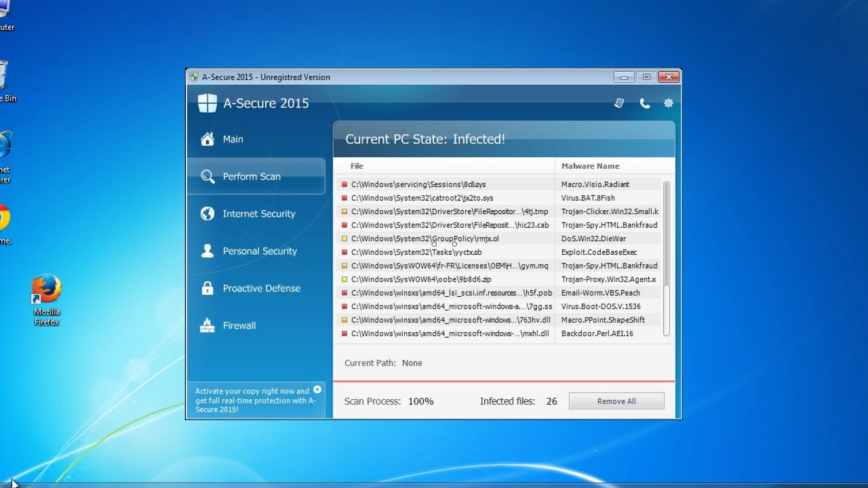Click the Main house icon

click(208, 139)
